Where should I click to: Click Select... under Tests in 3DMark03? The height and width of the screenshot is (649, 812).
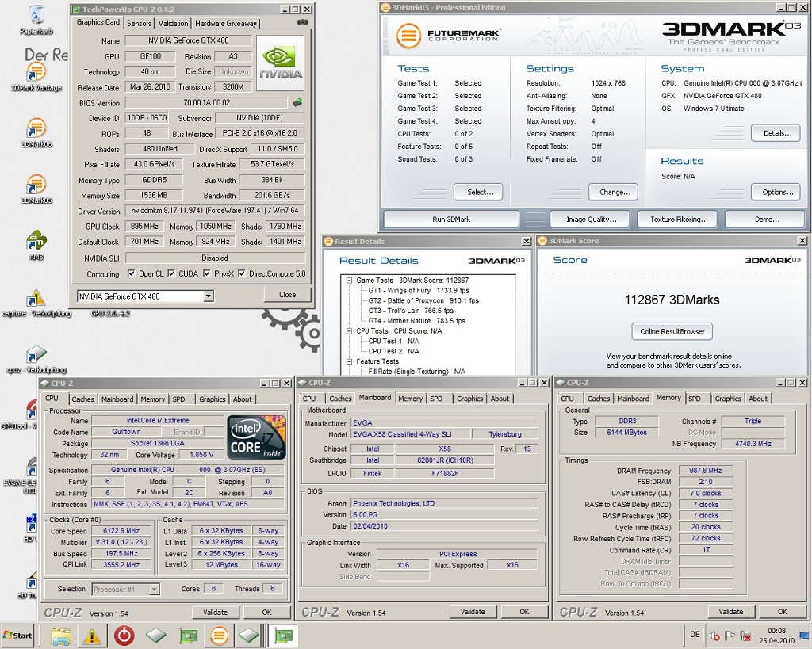pyautogui.click(x=480, y=192)
